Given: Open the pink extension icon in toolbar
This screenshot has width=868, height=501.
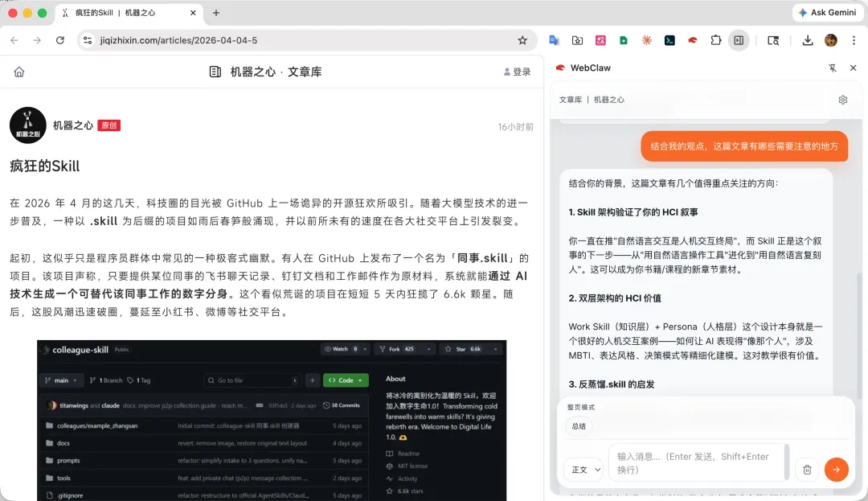Looking at the screenshot, I should 600,40.
